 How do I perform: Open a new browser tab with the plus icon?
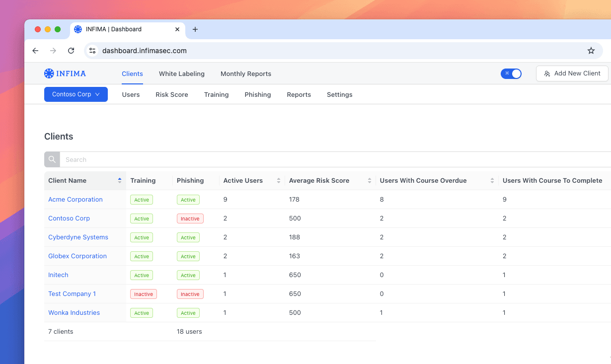(x=195, y=29)
